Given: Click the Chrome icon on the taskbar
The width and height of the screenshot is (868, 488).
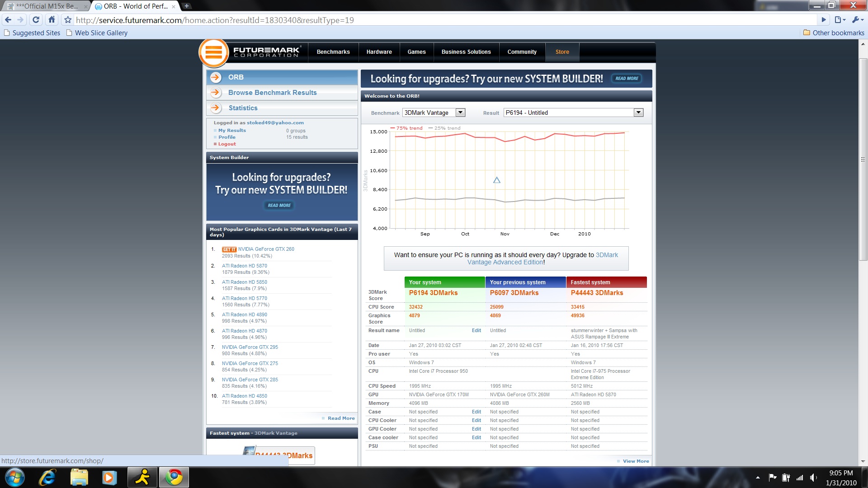Looking at the screenshot, I should click(174, 477).
